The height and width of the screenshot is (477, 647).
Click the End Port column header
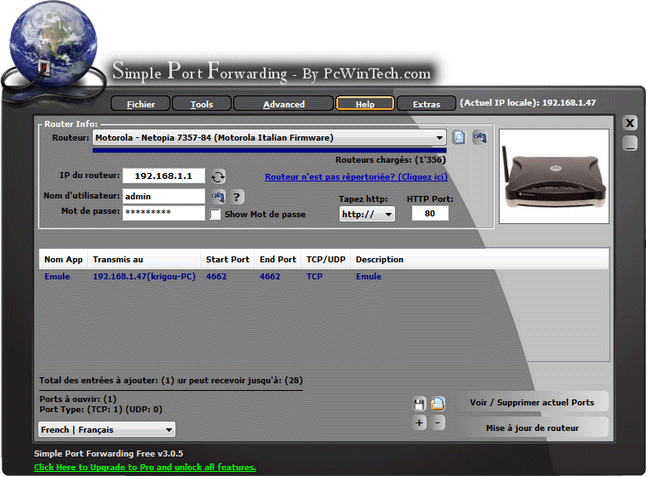point(278,260)
